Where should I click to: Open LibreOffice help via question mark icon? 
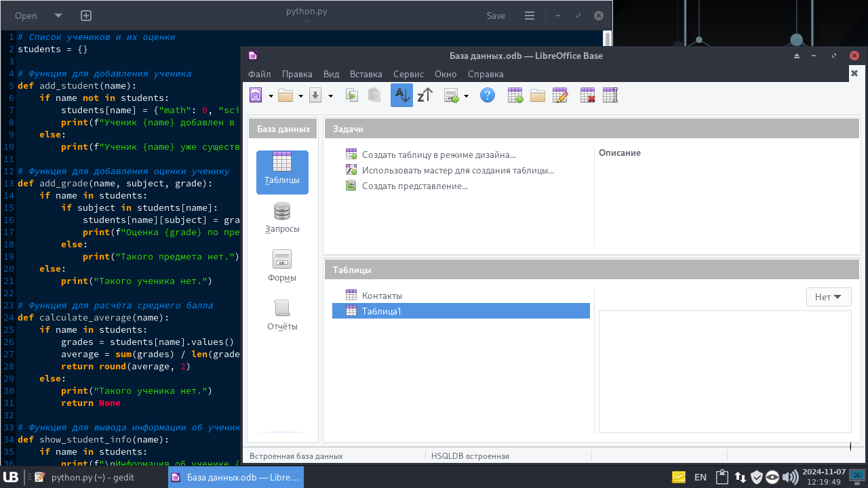(487, 96)
